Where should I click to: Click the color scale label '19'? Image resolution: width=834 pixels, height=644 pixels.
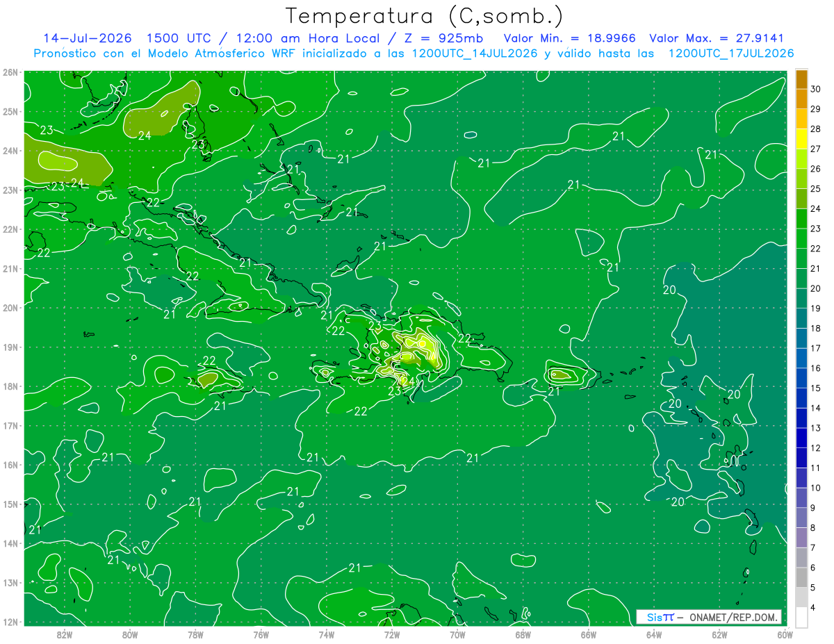coord(816,308)
